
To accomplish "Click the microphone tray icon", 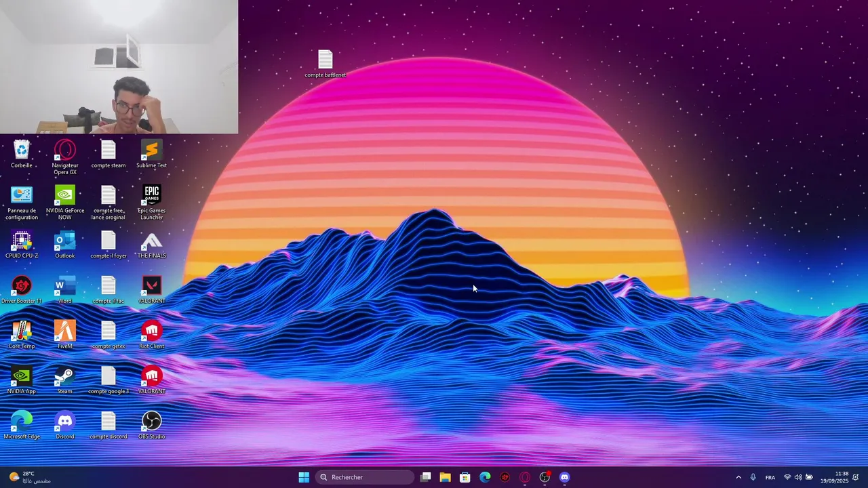I will tap(753, 477).
